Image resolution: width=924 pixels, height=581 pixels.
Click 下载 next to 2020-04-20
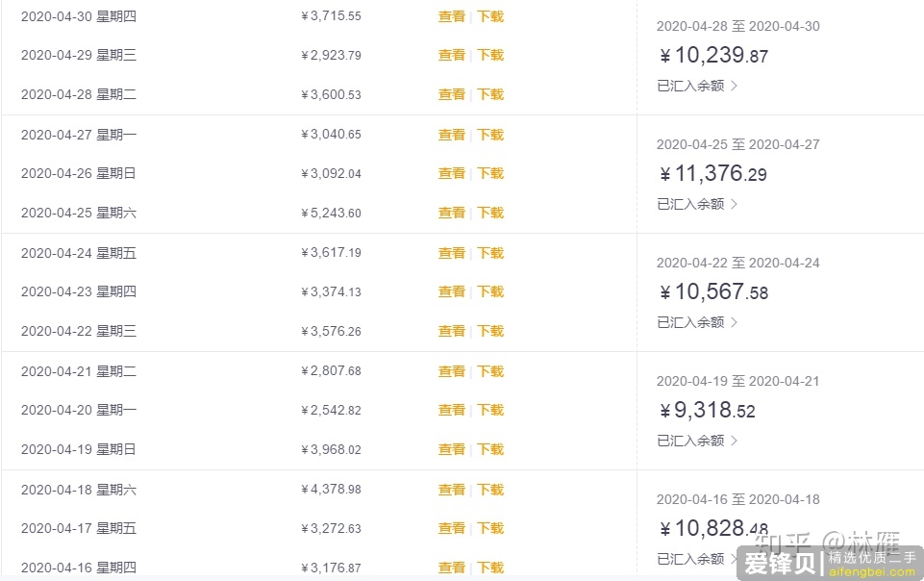pyautogui.click(x=490, y=410)
